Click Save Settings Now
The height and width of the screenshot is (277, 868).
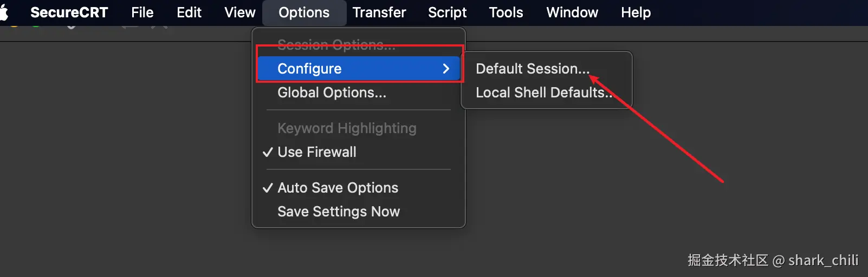(338, 212)
